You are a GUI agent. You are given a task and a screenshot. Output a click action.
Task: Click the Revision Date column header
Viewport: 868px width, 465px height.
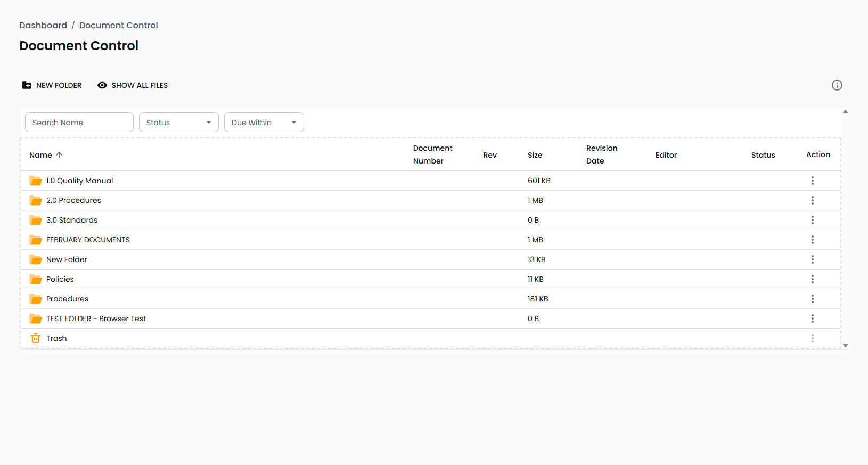tap(601, 154)
